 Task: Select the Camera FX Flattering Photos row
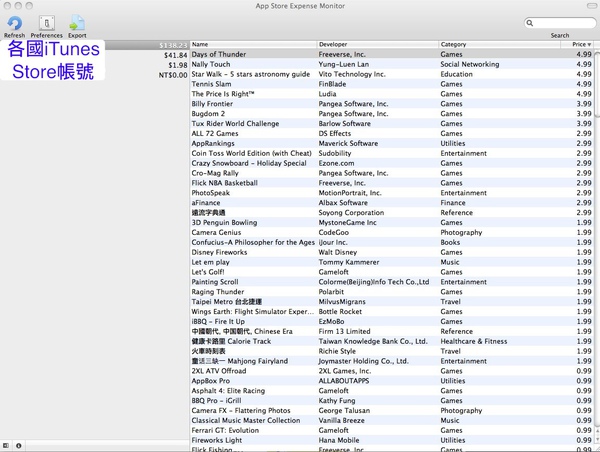click(391, 411)
